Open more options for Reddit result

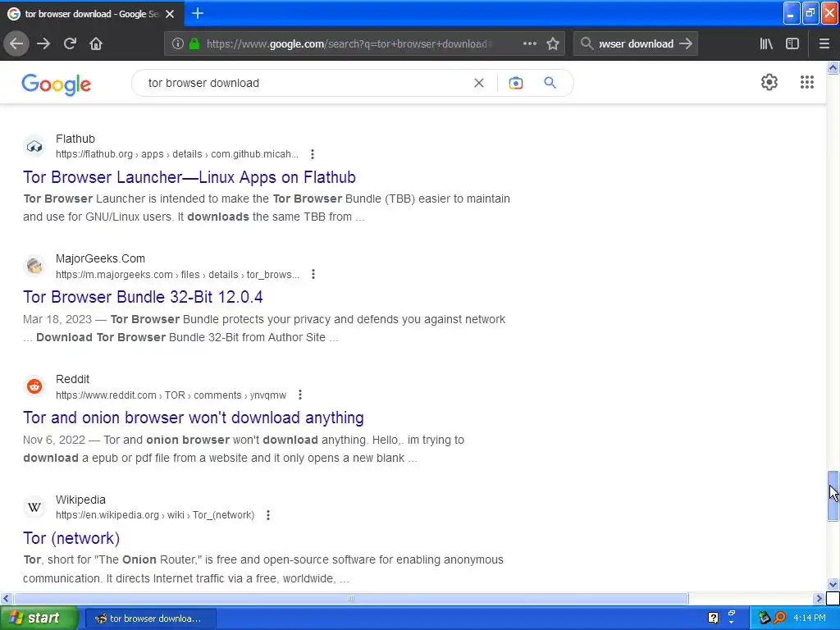(x=300, y=395)
